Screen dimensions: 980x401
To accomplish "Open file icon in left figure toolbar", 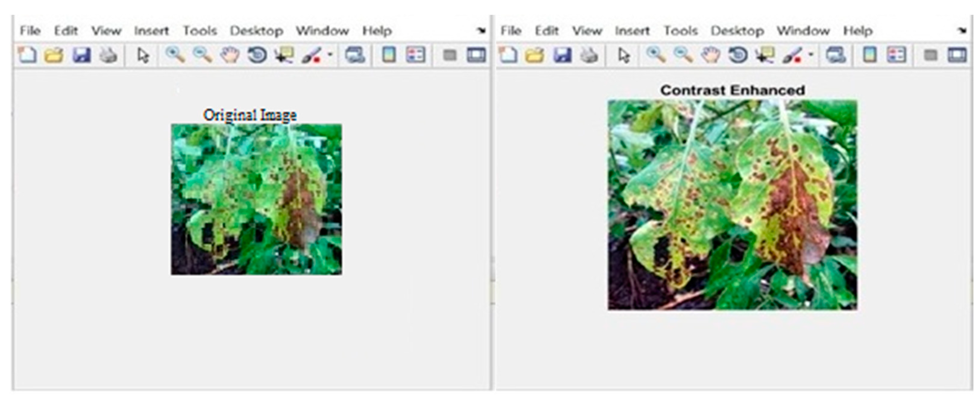I will click(54, 55).
